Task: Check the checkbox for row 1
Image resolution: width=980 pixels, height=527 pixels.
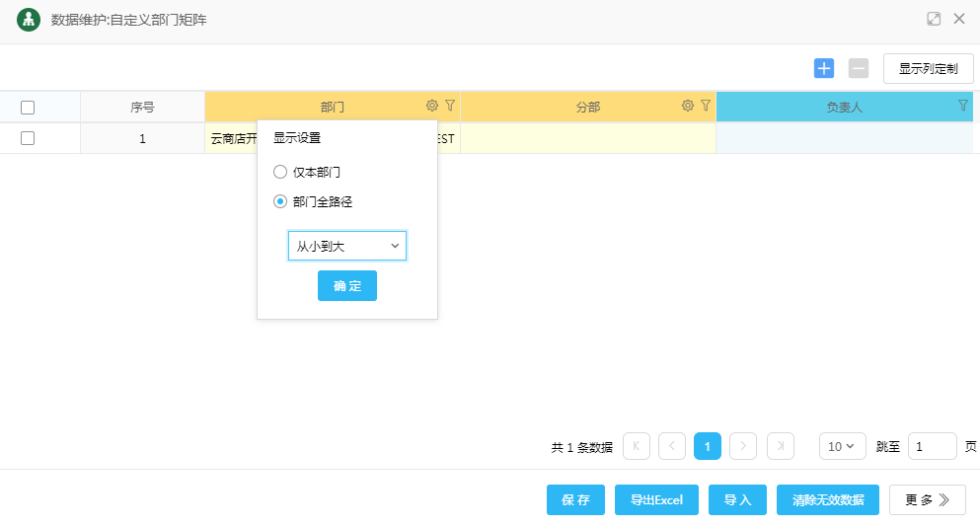Action: [28, 138]
